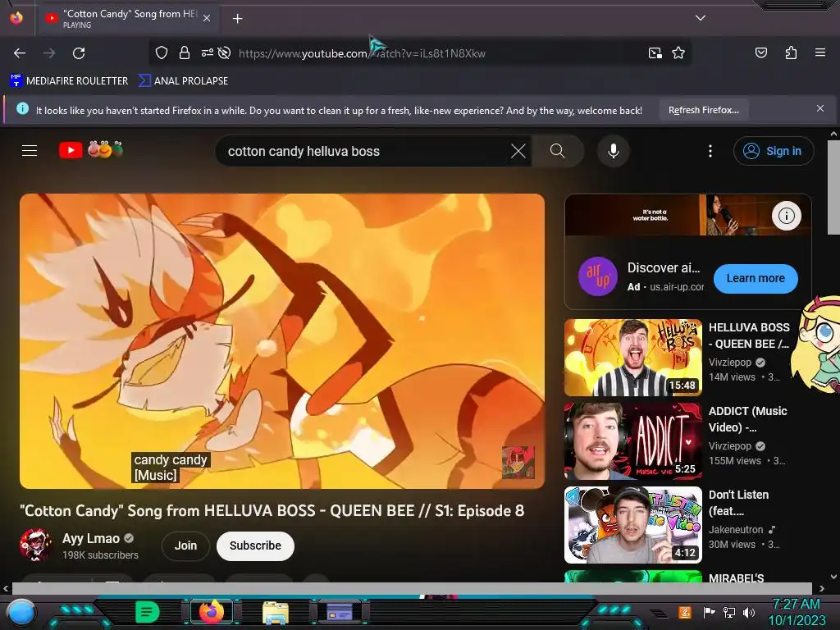This screenshot has width=840, height=630.
Task: Open YouTube settings three-dot menu
Action: (x=710, y=151)
